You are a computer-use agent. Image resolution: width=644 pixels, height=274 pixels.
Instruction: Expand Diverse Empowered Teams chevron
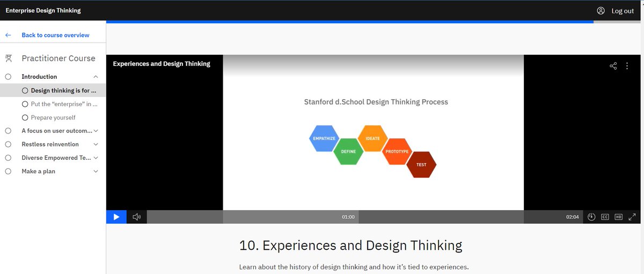coord(96,158)
